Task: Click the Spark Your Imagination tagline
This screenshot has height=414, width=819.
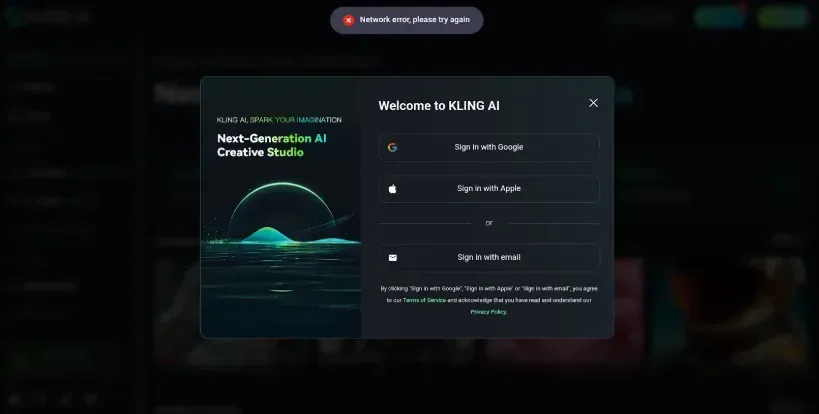Action: (296, 120)
